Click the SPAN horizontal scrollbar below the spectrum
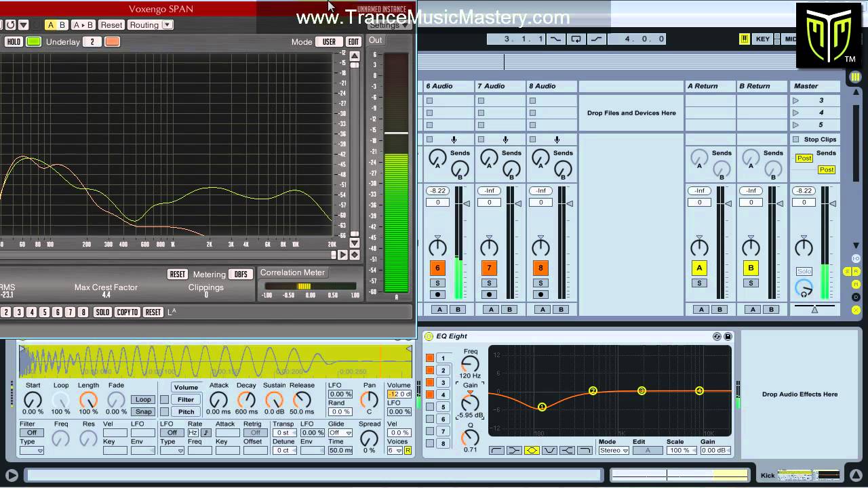The image size is (868, 488). click(x=167, y=255)
